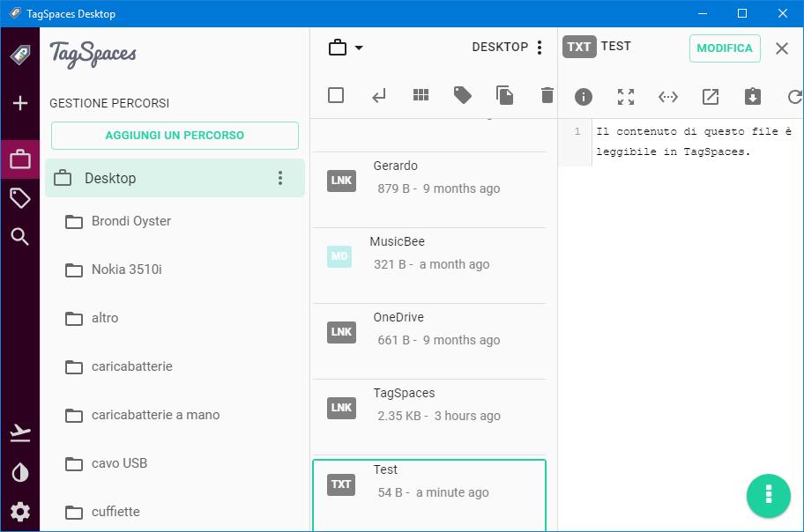This screenshot has width=804, height=532.
Task: Select the OneDrive file entry
Action: point(429,342)
